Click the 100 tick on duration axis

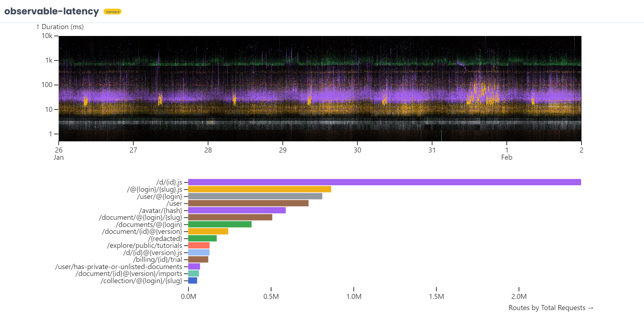[47, 85]
